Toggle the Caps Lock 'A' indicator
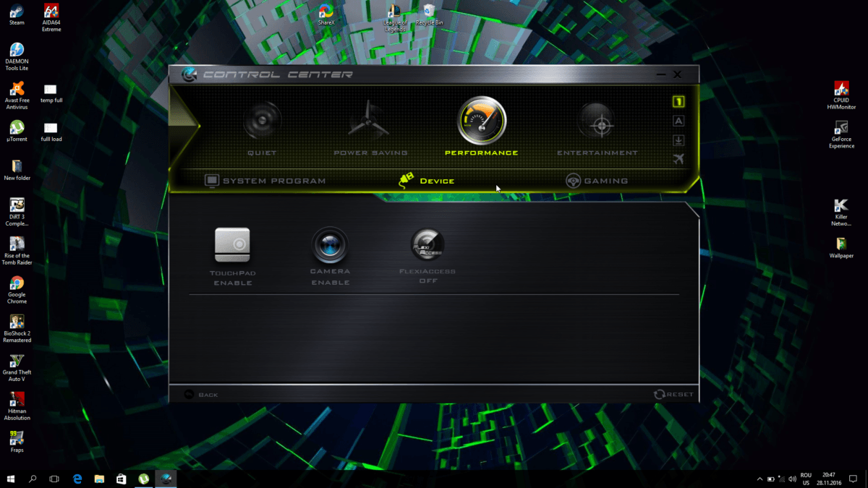The image size is (868, 488). pyautogui.click(x=678, y=121)
